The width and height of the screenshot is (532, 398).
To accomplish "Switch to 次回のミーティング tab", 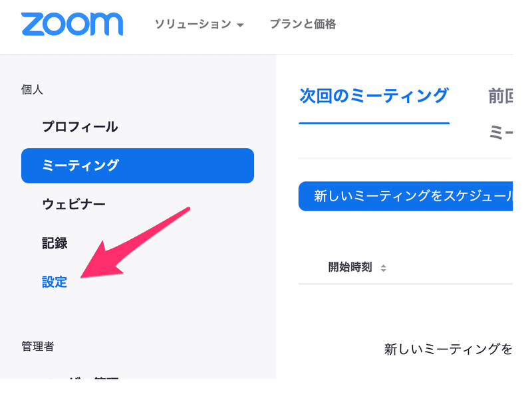I will pos(374,95).
